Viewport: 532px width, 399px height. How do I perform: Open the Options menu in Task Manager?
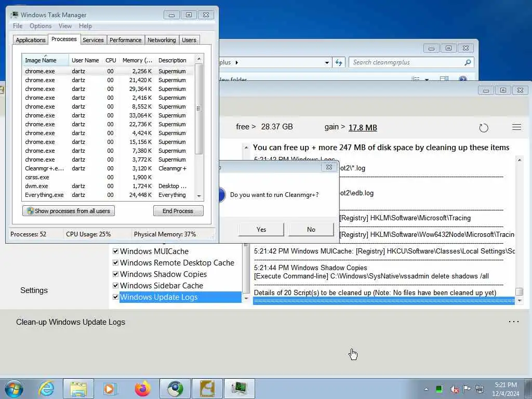(x=41, y=26)
